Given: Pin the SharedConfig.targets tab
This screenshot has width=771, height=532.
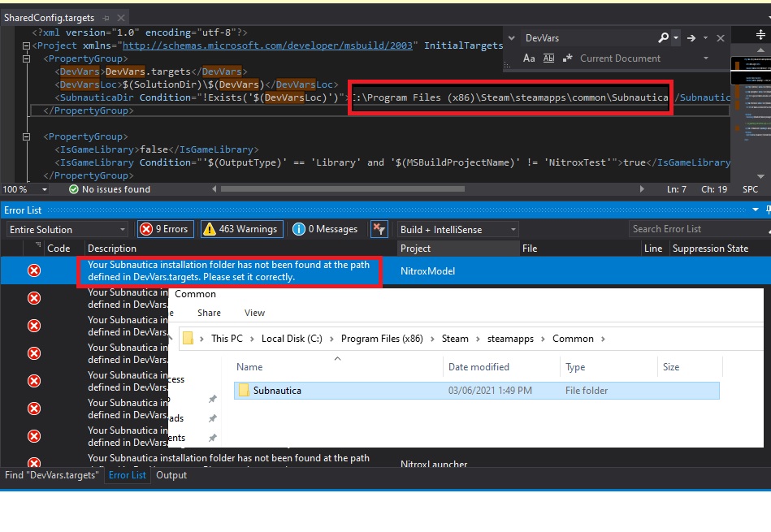Looking at the screenshot, I should pos(106,18).
